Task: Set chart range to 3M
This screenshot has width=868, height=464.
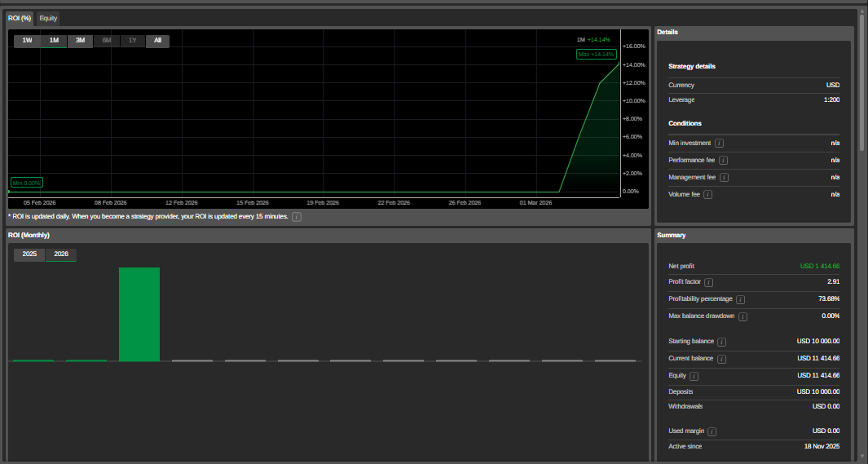Action: pos(80,41)
